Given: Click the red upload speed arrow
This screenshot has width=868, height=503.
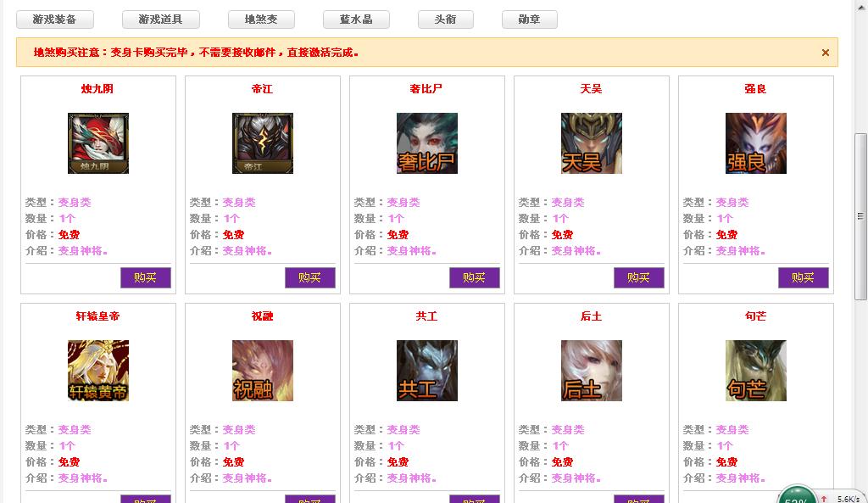Looking at the screenshot, I should pyautogui.click(x=824, y=499).
